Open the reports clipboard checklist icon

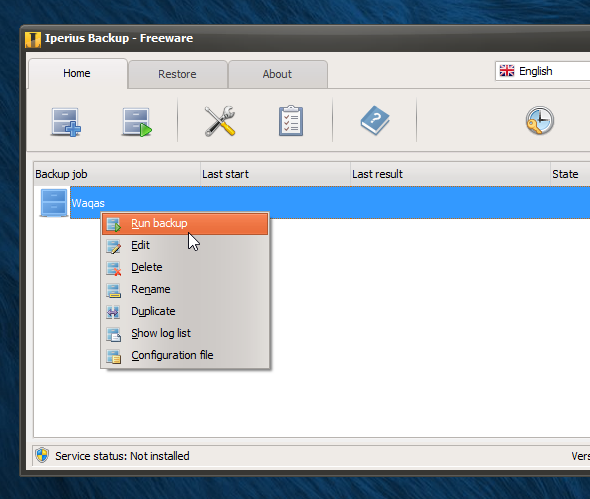click(291, 121)
